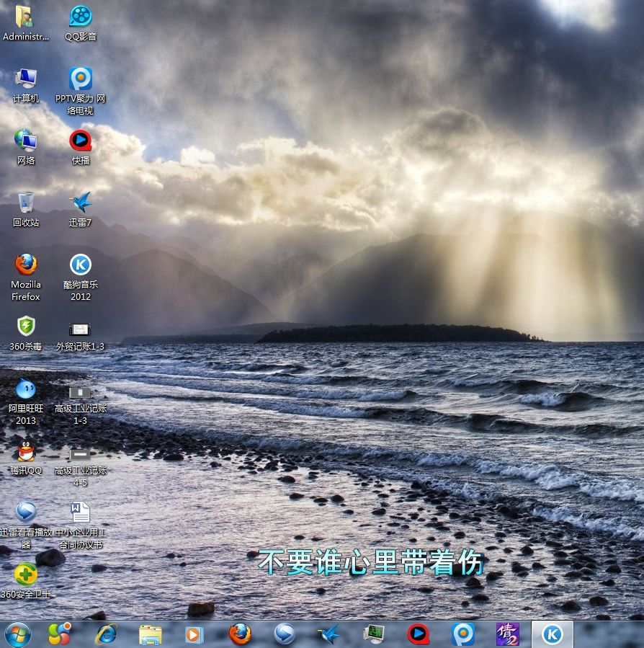Switch to the active 酷狗 K taskbar button
Image resolution: width=644 pixels, height=648 pixels.
553,634
